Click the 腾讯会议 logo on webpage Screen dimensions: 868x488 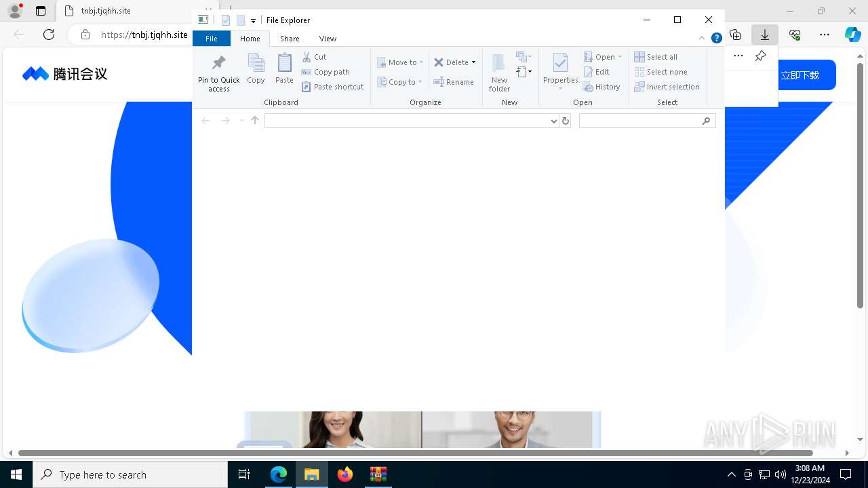pyautogui.click(x=64, y=74)
